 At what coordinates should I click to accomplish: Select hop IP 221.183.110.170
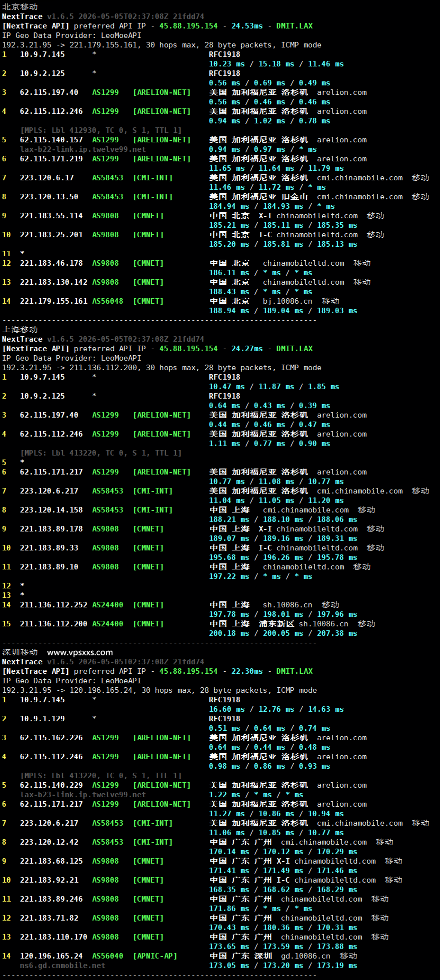53,937
